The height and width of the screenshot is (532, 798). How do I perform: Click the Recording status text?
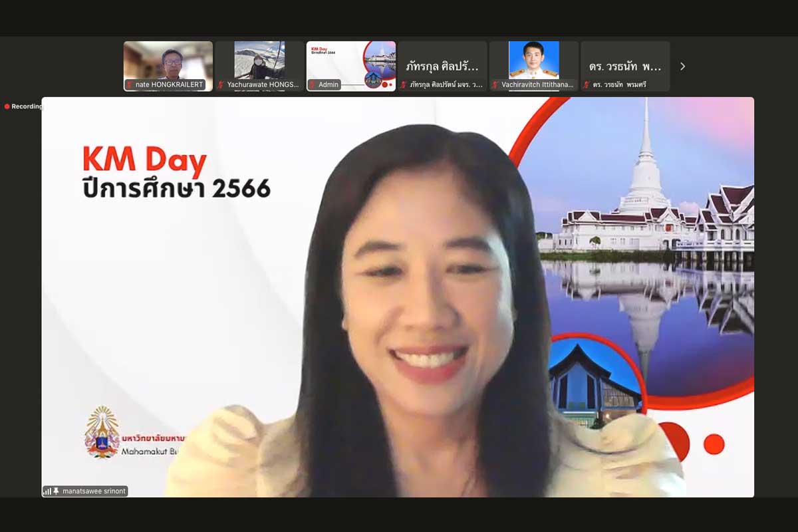pos(27,106)
